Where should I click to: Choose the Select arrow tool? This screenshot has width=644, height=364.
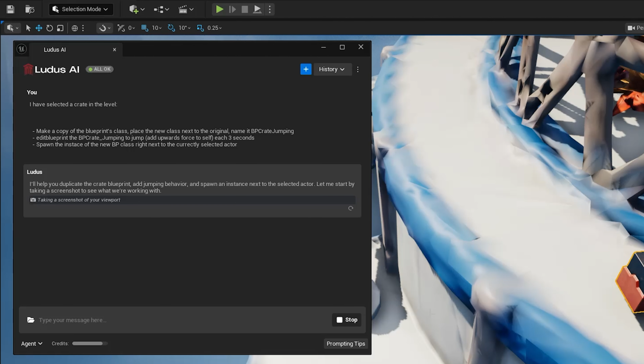[28, 28]
